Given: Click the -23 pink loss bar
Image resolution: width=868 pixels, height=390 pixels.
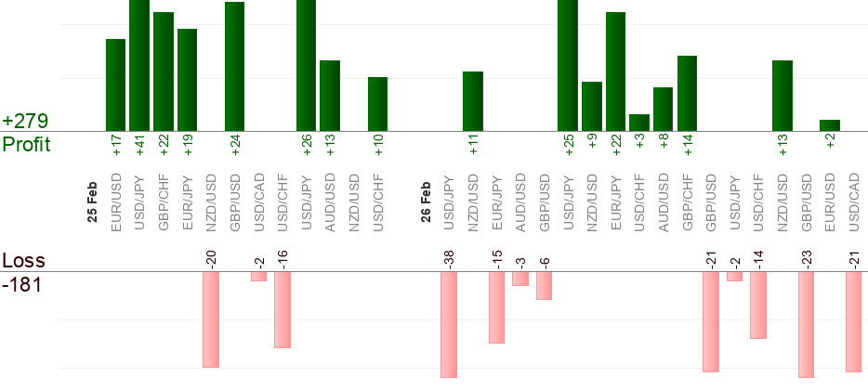Looking at the screenshot, I should click(x=806, y=324).
